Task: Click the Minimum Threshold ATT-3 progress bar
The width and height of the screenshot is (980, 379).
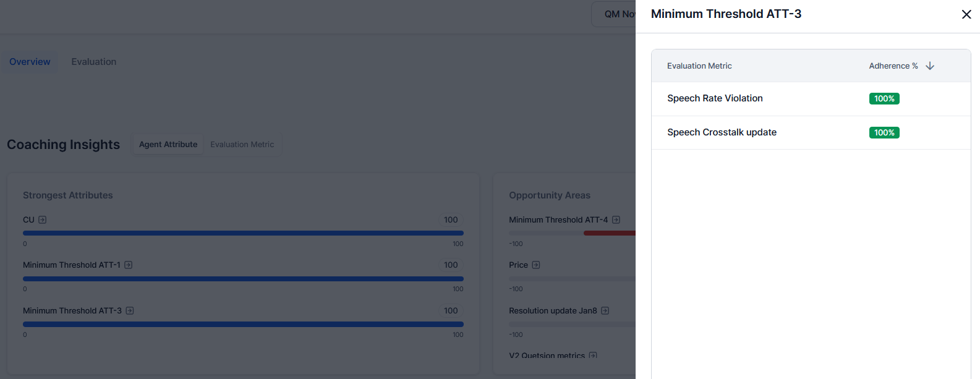Action: (243, 324)
